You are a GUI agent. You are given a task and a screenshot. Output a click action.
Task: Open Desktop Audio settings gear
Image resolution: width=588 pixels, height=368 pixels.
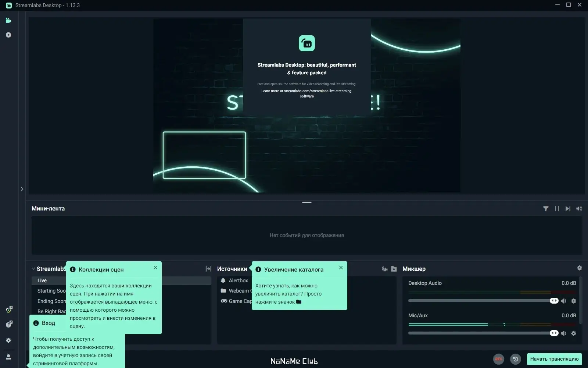574,301
